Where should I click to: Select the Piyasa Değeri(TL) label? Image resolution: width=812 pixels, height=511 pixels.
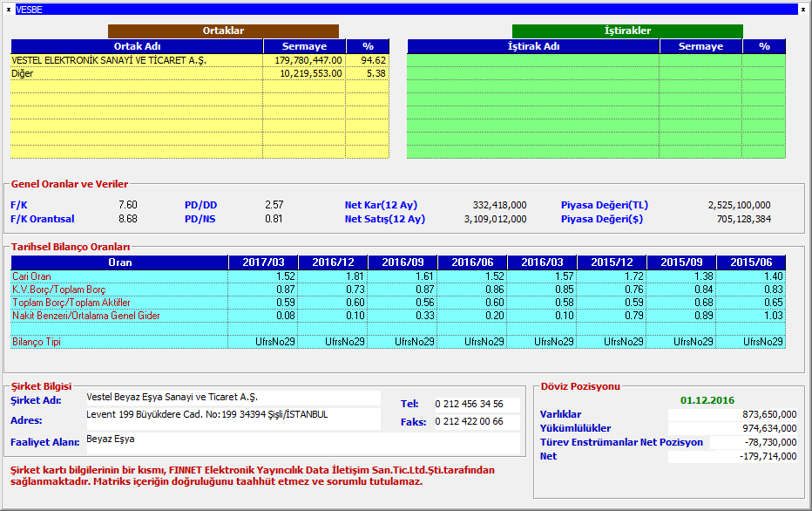605,205
